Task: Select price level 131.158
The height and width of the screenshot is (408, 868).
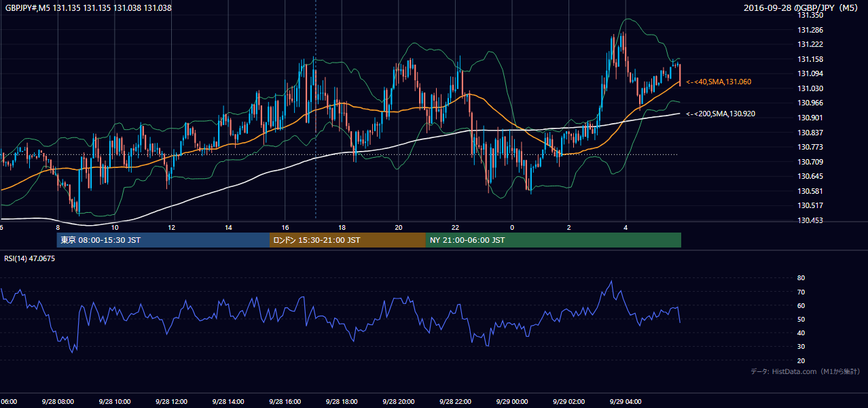Action: tap(811, 59)
